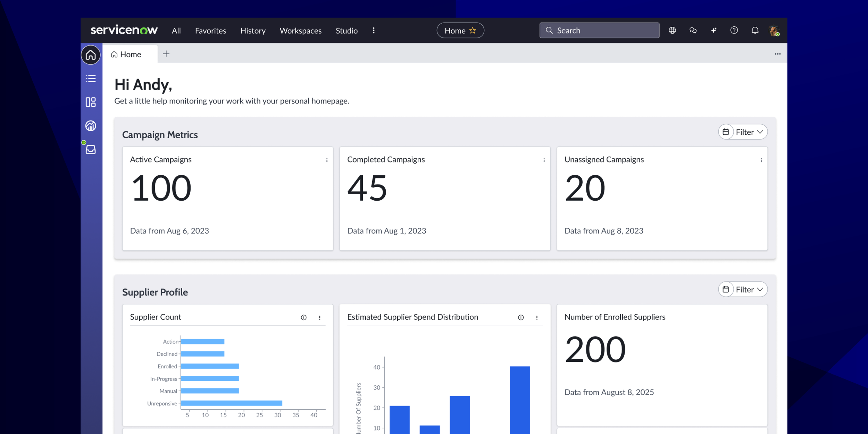The width and height of the screenshot is (868, 434).
Task: Show Supplier Count info icon
Action: point(304,317)
